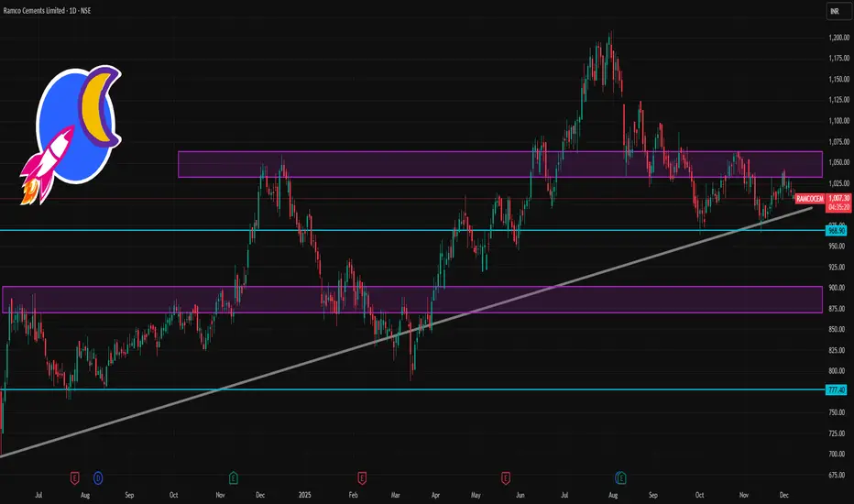Click the 1,050.00 price axis label
This screenshot has height=504, width=854.
coord(838,162)
